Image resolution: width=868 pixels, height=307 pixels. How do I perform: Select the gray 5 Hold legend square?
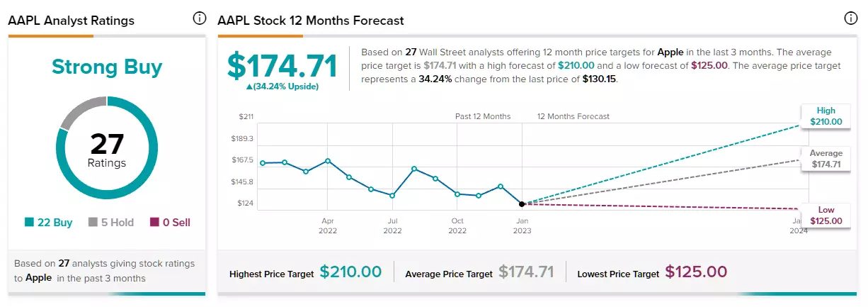pos(93,223)
